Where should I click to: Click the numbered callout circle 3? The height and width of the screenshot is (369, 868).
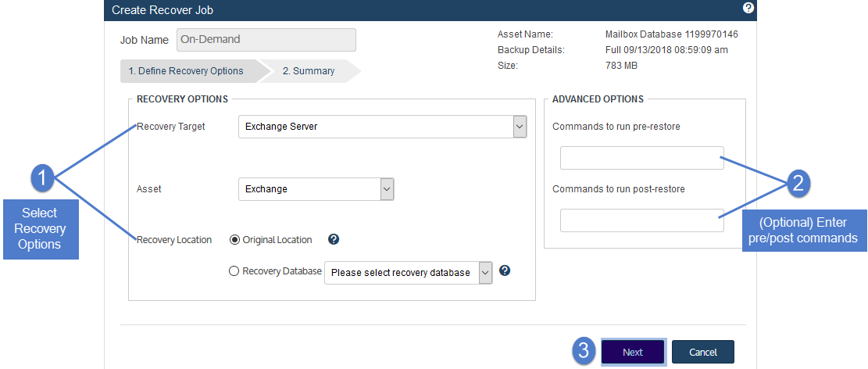(584, 351)
